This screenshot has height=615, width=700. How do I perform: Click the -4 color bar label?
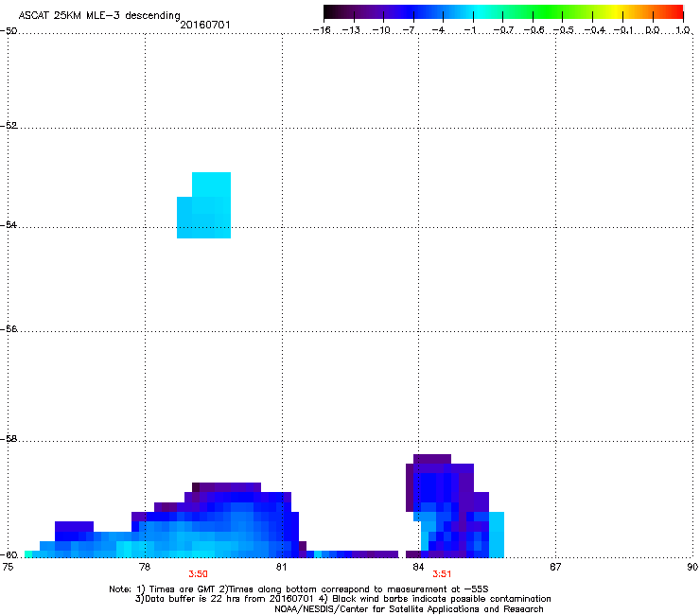pyautogui.click(x=439, y=30)
